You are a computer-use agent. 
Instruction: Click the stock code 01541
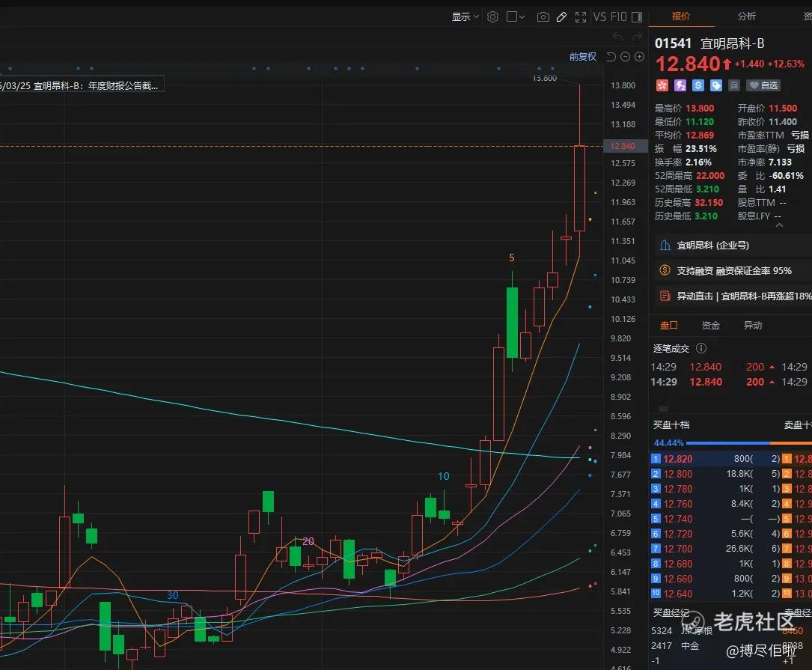(673, 43)
